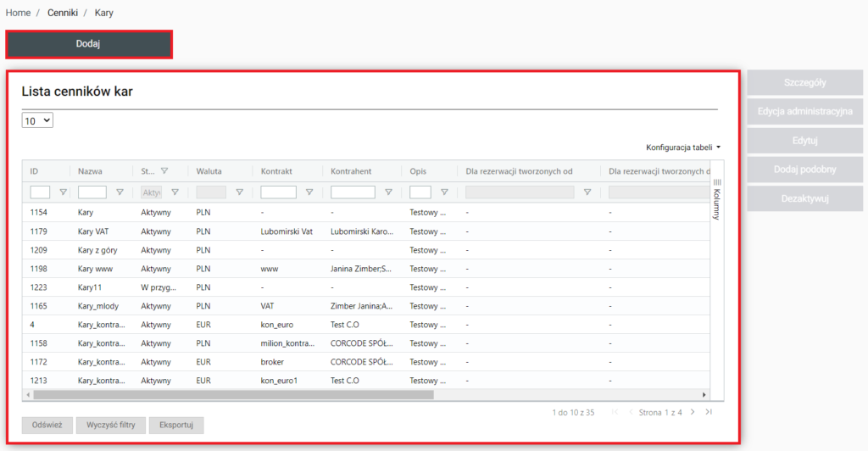Screen dimensions: 868x451
Task: Click the horizontal table scrollbar
Action: point(233,394)
